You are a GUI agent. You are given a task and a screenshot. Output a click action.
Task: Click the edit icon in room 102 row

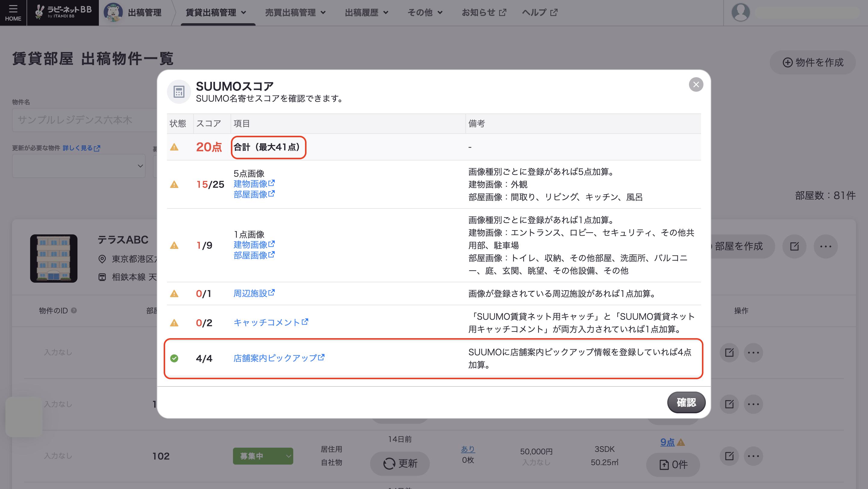pos(729,456)
